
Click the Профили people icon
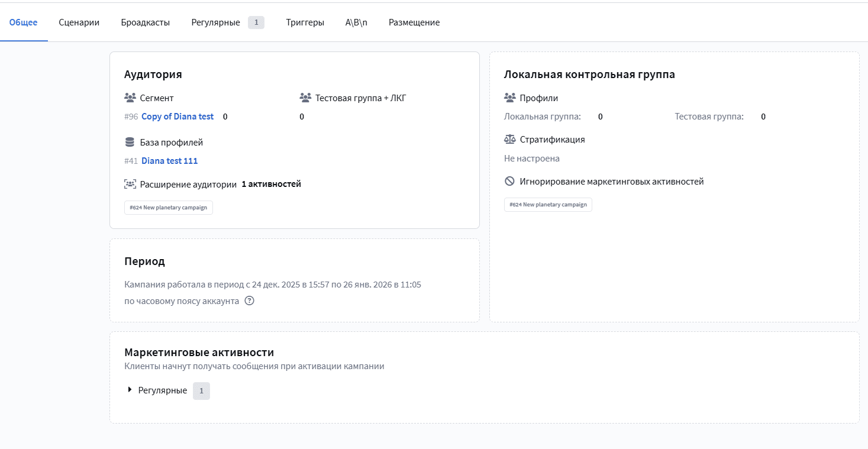(510, 98)
